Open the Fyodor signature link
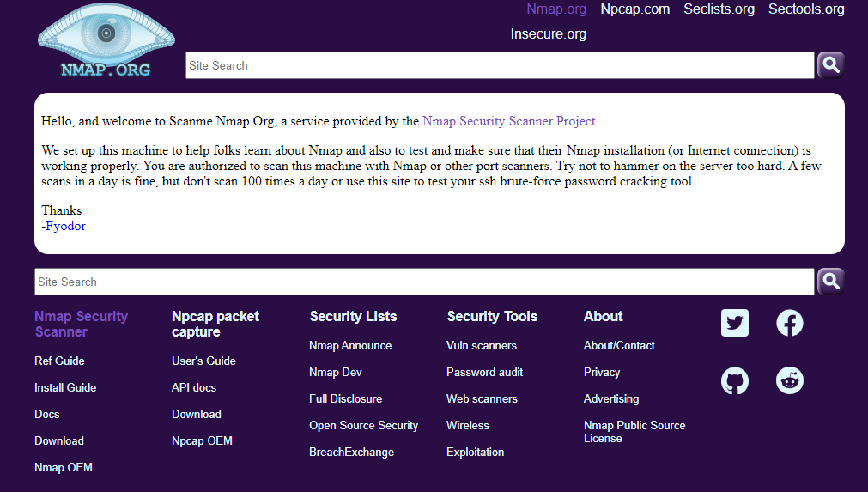868x492 pixels. (x=65, y=226)
